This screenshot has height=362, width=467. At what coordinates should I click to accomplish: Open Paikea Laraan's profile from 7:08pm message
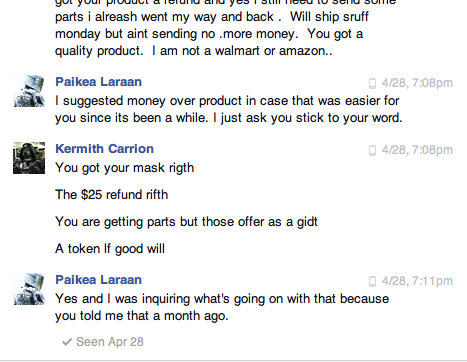[x=98, y=82]
